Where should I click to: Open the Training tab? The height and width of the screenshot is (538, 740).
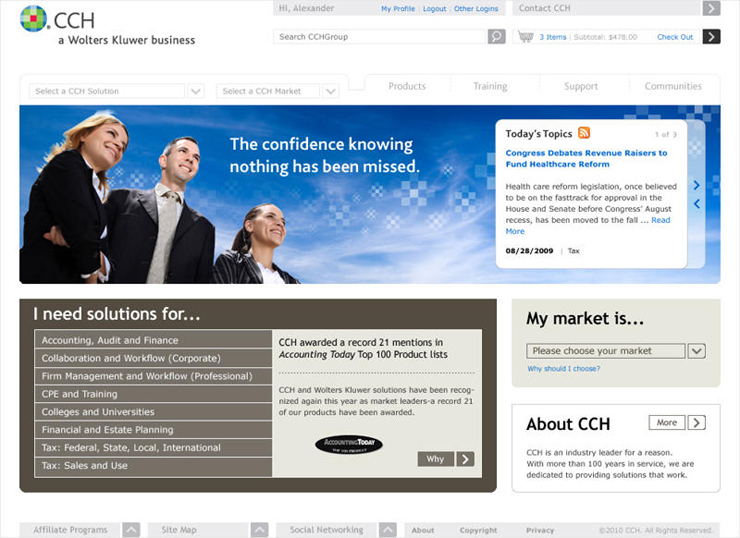pos(490,86)
